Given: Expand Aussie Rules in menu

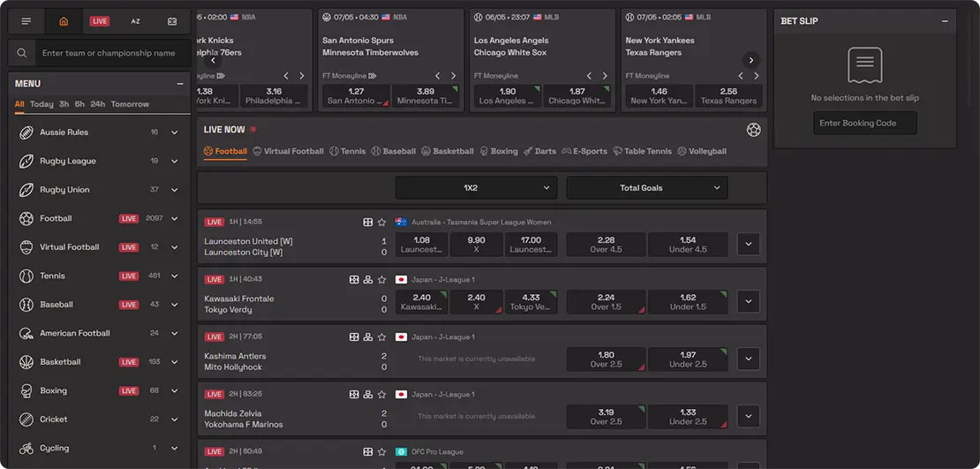Looking at the screenshot, I should [x=175, y=132].
